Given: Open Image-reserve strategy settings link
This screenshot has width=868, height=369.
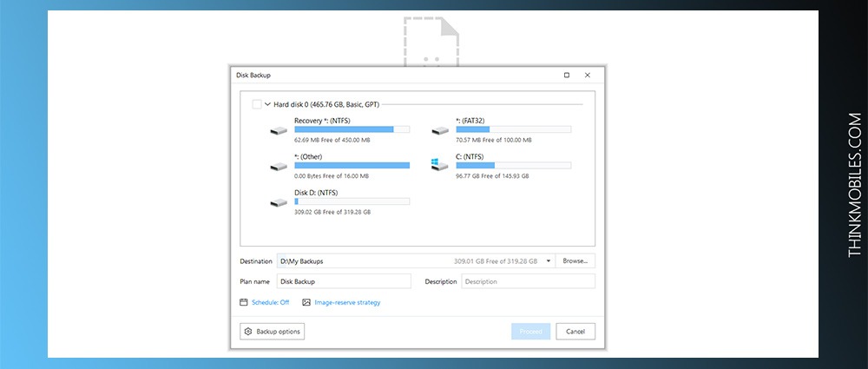Looking at the screenshot, I should (347, 302).
